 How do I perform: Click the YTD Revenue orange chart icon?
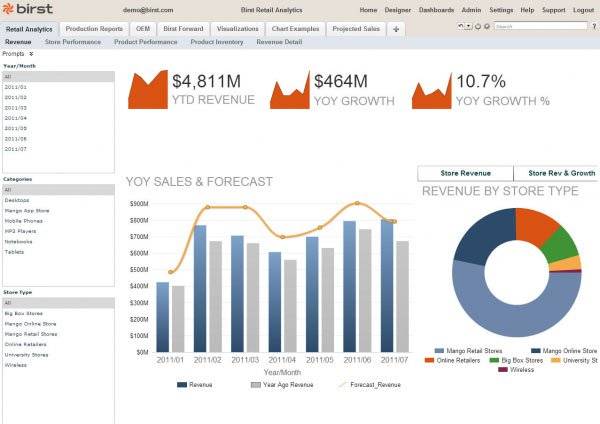pos(148,90)
